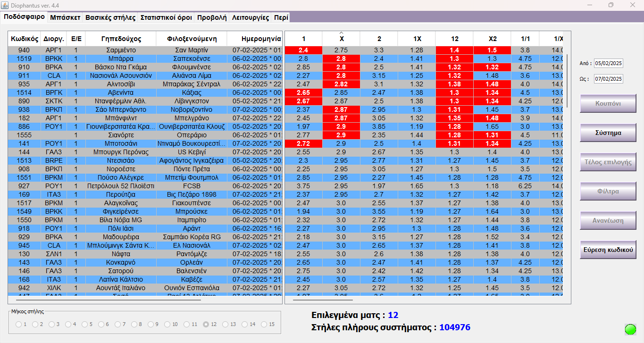This screenshot has width=644, height=343.
Task: Click the 3.85 odds cell
Action: point(379,126)
